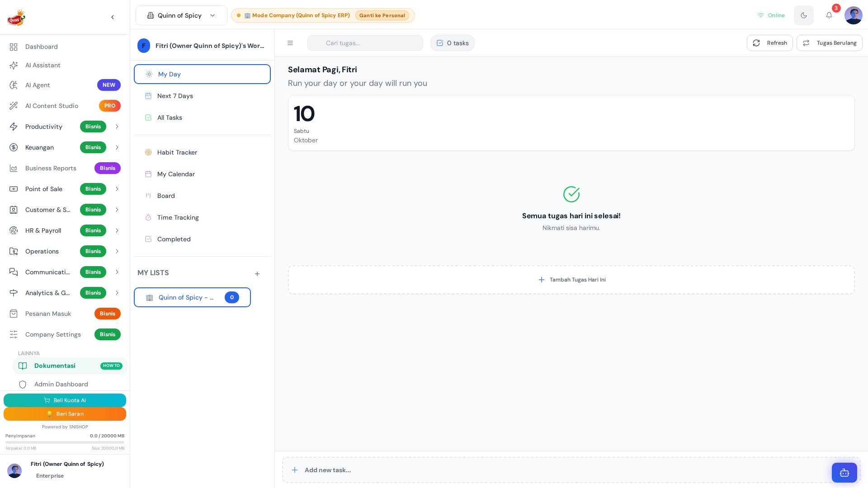868x488 pixels.
Task: Open Admin Dashboard
Action: [x=70, y=384]
